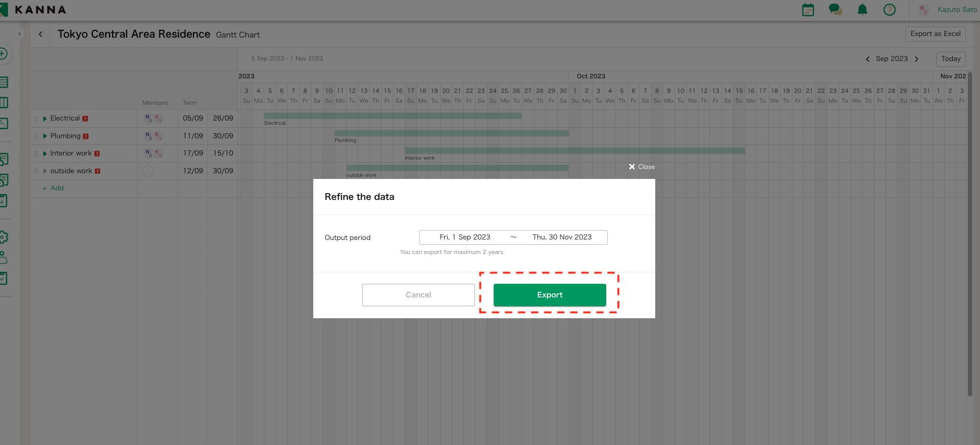Expand the Electrical task row

(x=45, y=119)
